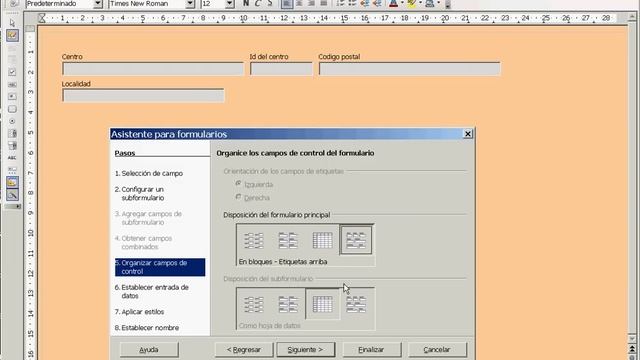This screenshot has height=360, width=640.
Task: Pick the Option Button control tool
Action: coord(12,121)
